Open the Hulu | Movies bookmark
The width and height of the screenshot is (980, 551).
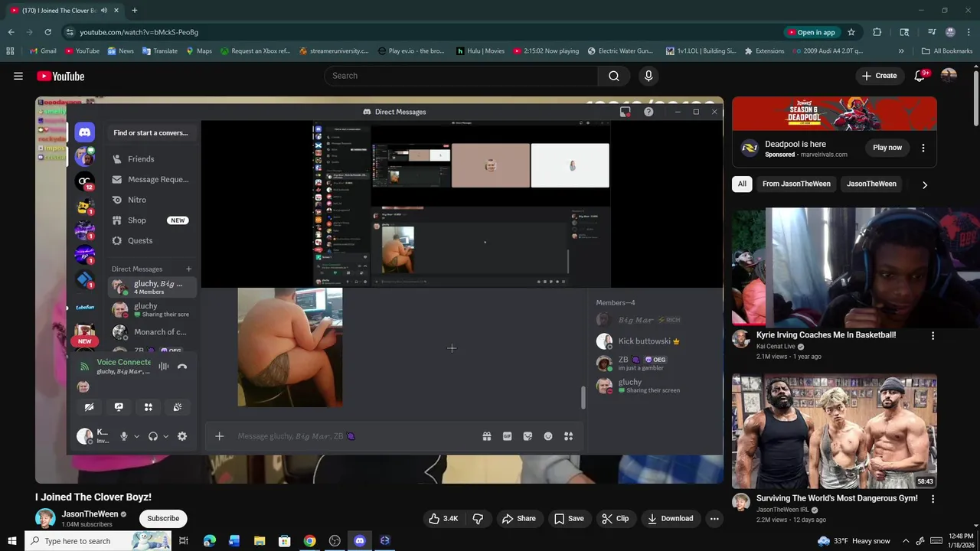[x=480, y=51]
